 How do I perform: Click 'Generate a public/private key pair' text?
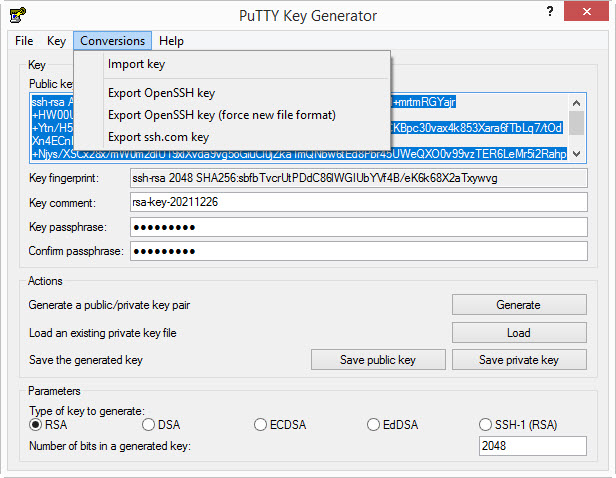tap(109, 305)
